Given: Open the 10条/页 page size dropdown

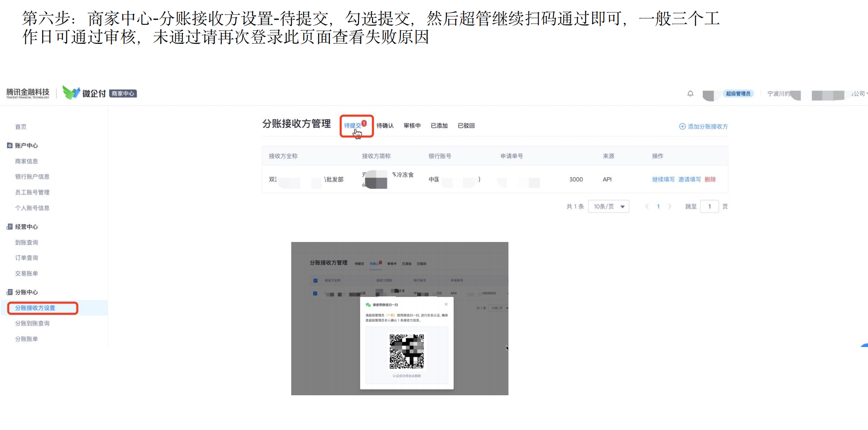Looking at the screenshot, I should [x=609, y=206].
